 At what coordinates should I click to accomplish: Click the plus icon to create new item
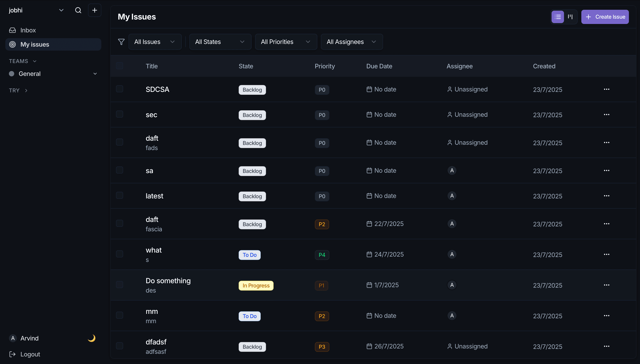click(95, 10)
